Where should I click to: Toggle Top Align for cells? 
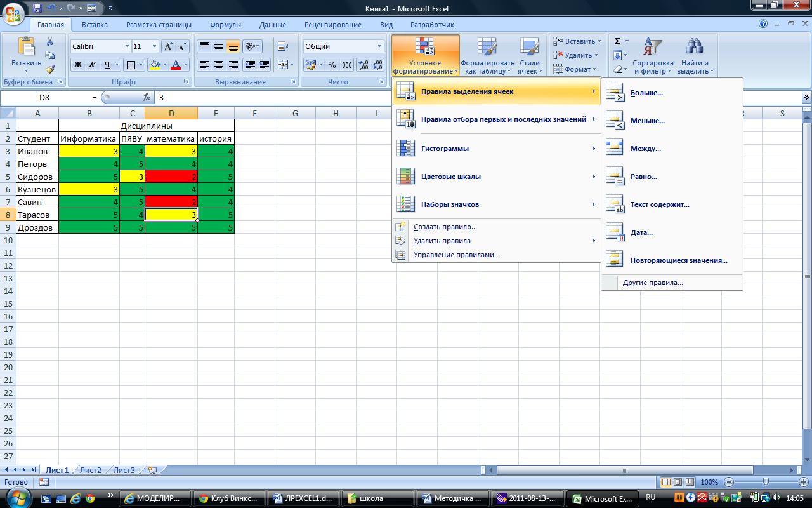tap(204, 47)
